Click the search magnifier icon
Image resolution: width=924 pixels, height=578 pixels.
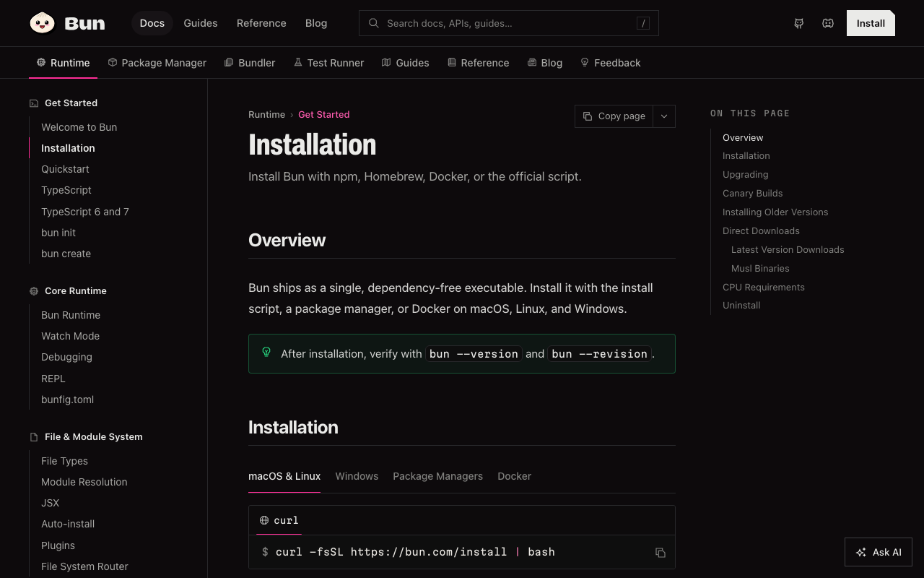coord(374,23)
